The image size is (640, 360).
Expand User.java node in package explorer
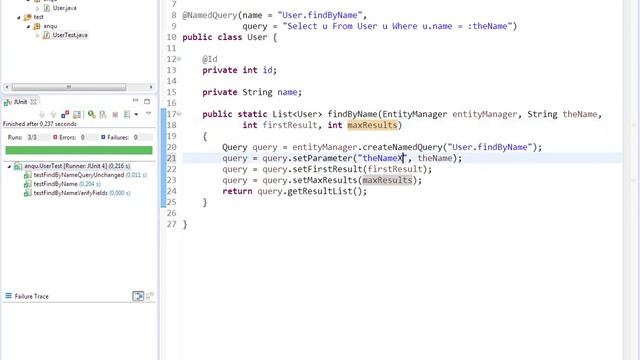click(x=38, y=8)
